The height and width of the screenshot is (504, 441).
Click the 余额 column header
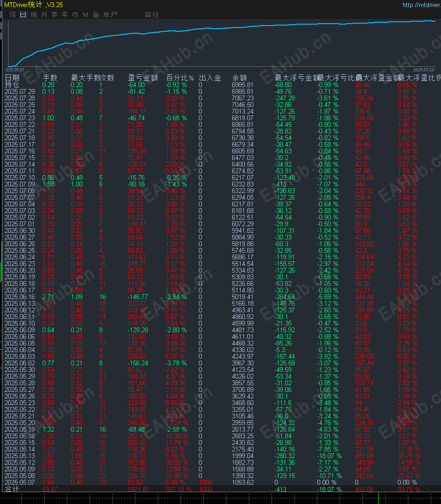pyautogui.click(x=239, y=78)
